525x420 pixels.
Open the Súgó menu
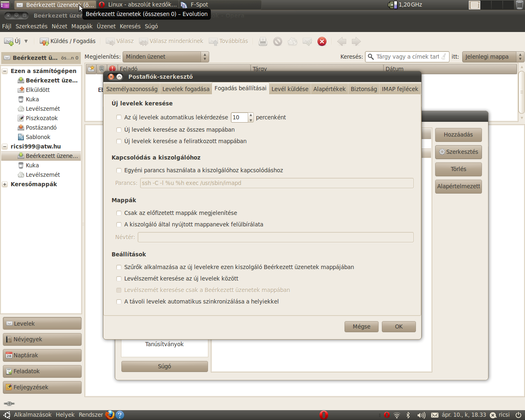pos(151,26)
